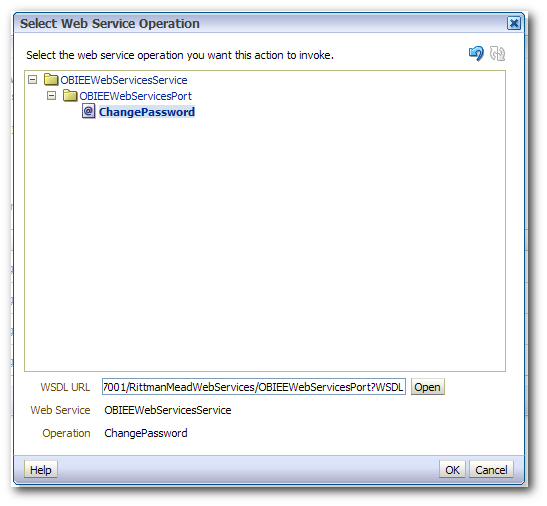
Task: Click the OBIEEWebServicesService folder icon
Action: point(51,80)
